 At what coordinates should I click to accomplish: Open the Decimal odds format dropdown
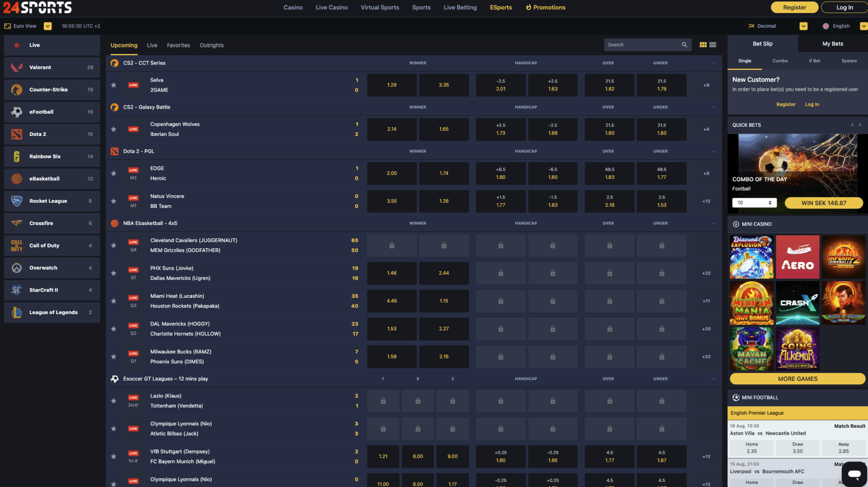tap(803, 26)
